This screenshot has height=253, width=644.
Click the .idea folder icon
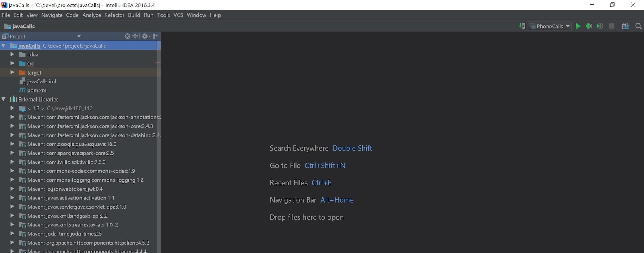coord(23,54)
